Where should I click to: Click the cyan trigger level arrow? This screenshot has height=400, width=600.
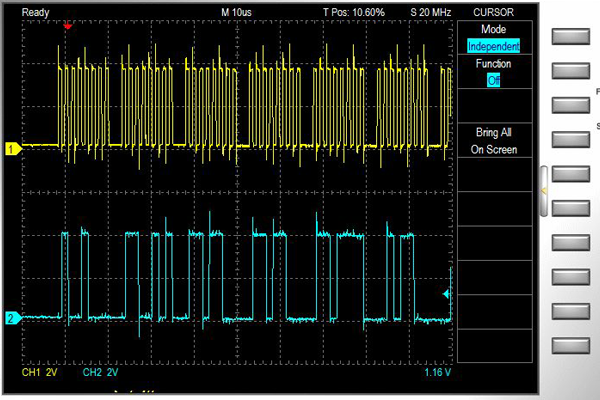447,294
